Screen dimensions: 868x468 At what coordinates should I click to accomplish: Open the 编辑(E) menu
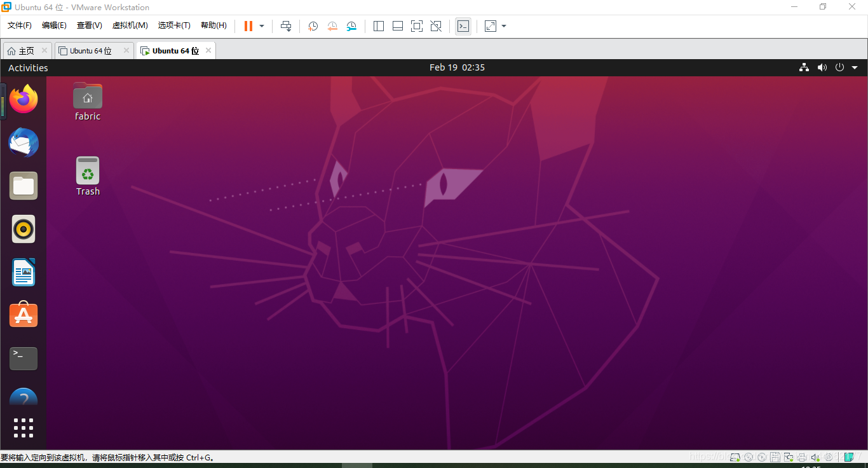(x=54, y=25)
